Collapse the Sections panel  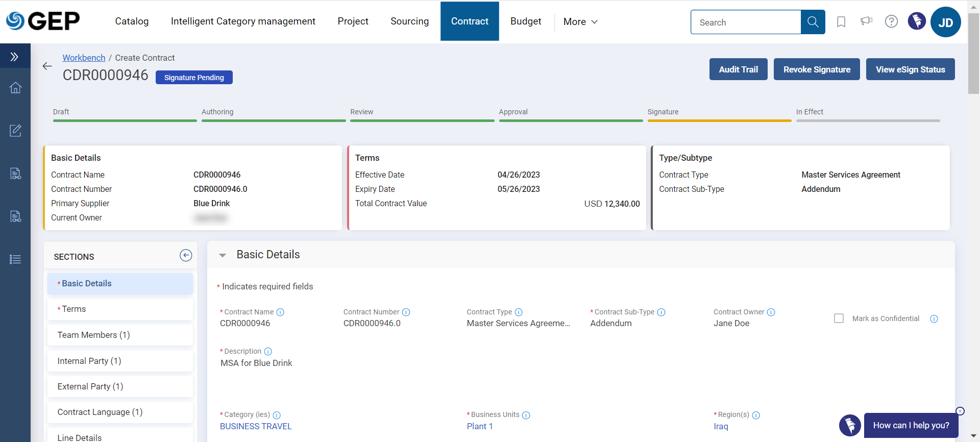[186, 256]
